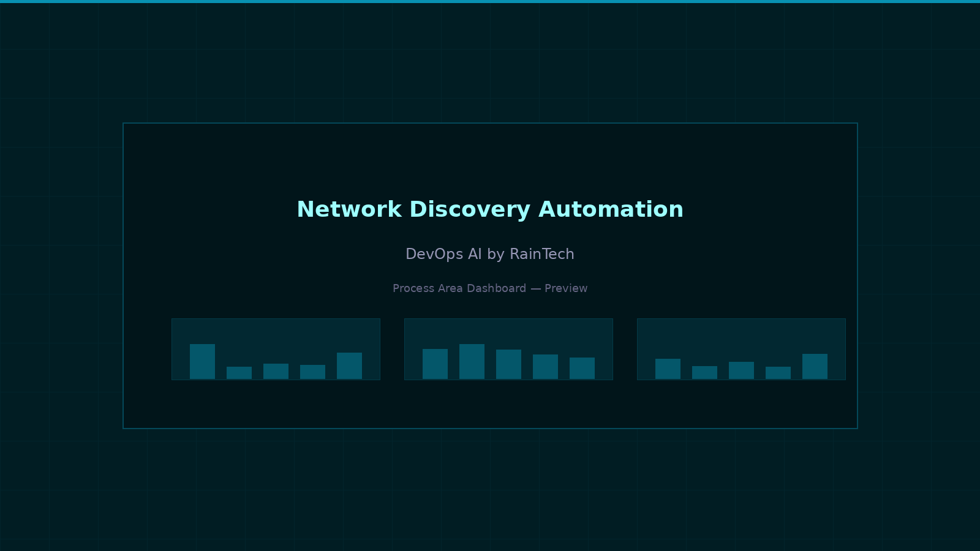
Task: Select the Process Area Dashboard — Preview label
Action: [x=490, y=288]
